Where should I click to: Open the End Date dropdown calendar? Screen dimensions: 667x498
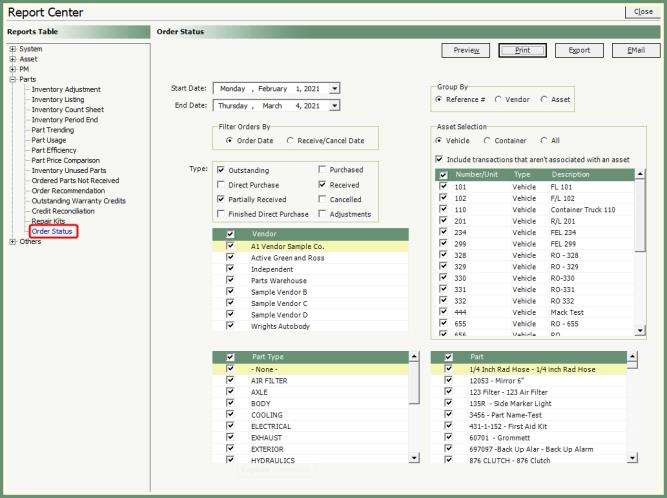click(335, 105)
